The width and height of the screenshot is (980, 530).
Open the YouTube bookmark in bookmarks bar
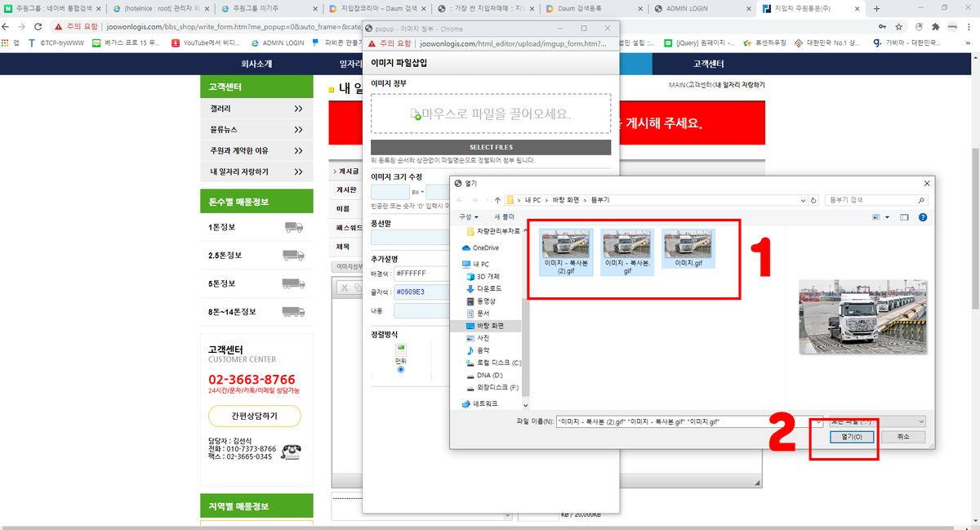(207, 42)
